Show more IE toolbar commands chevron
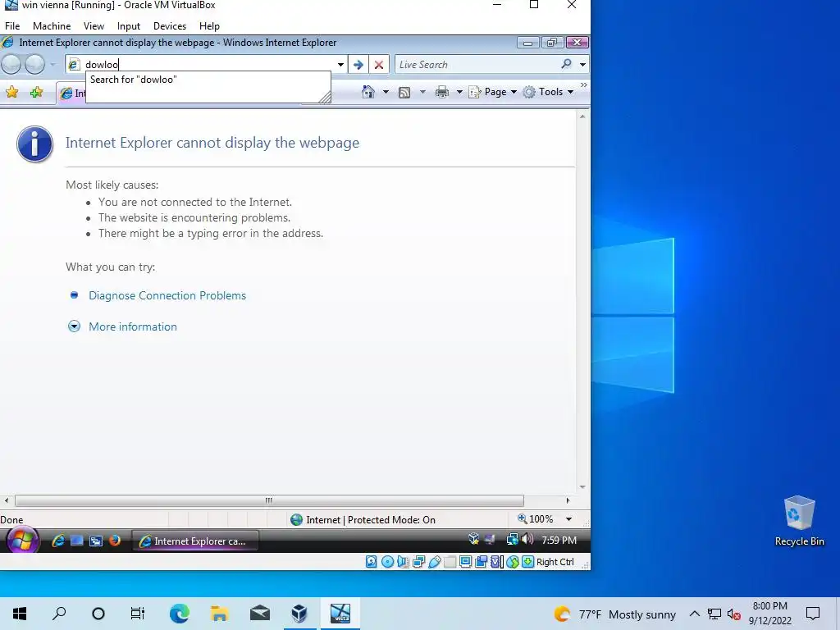Viewport: 840px width, 630px height. click(583, 84)
